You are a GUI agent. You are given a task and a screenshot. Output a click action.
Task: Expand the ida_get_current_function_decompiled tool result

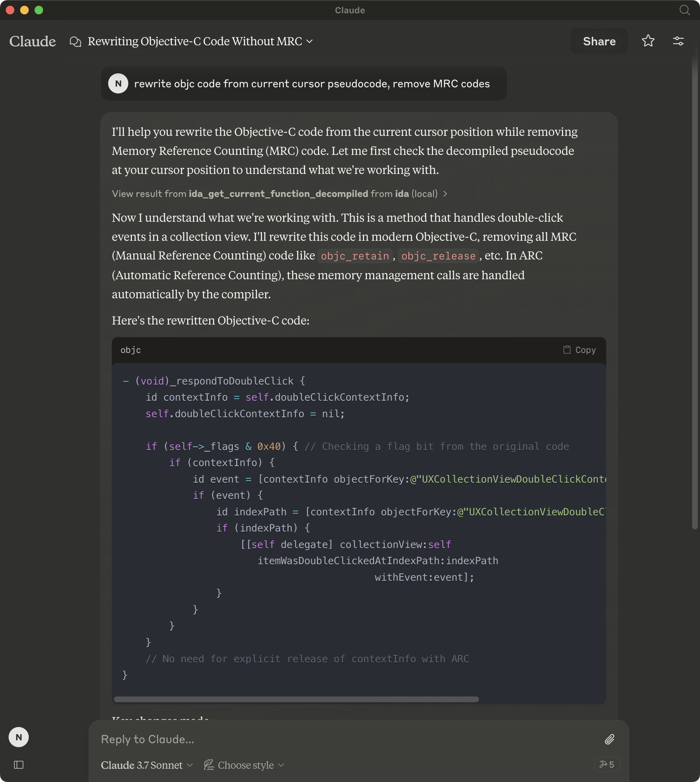[445, 194]
